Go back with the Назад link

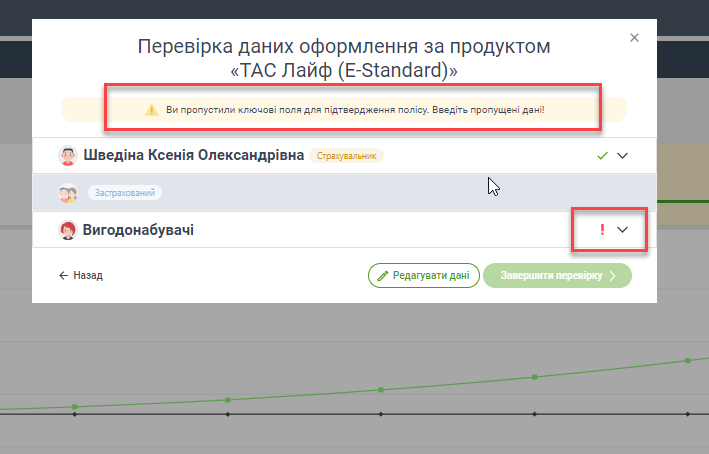81,275
